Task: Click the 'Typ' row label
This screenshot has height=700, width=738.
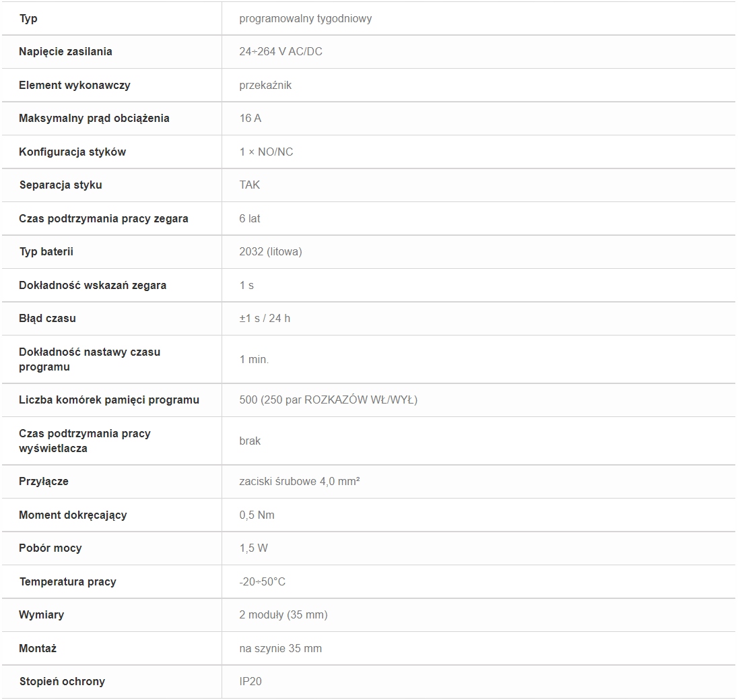Action: point(28,18)
